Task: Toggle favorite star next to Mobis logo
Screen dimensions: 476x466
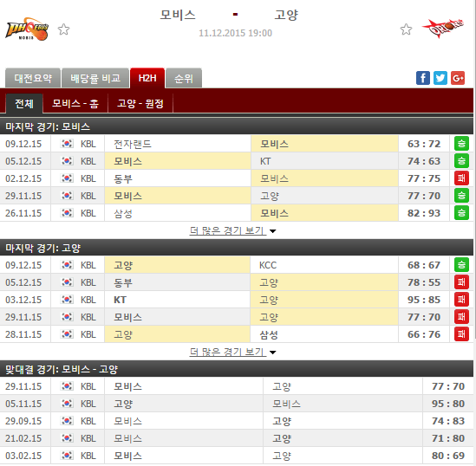Action: (64, 29)
